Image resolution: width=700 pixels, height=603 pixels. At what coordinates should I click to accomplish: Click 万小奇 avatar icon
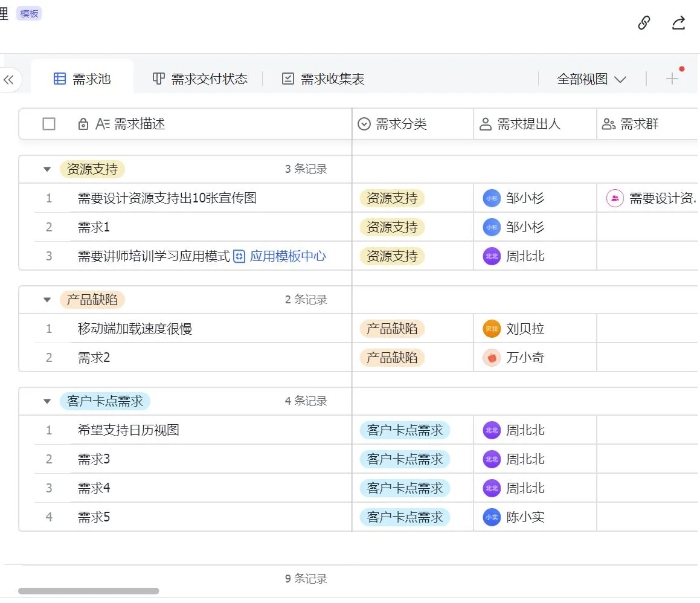pos(492,357)
